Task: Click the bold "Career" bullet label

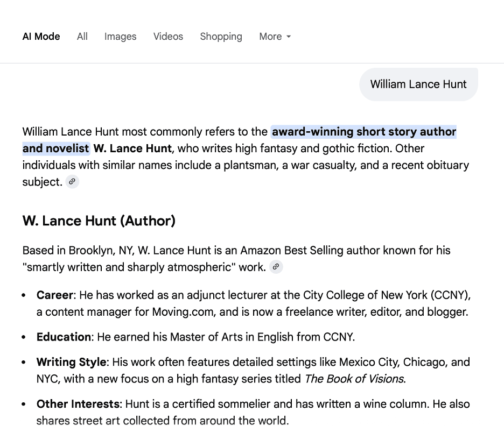Action: (54, 295)
